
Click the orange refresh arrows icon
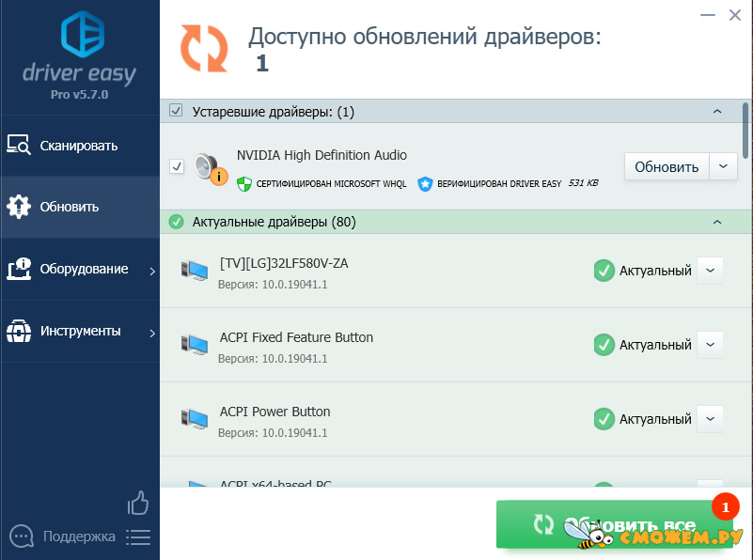[x=204, y=49]
